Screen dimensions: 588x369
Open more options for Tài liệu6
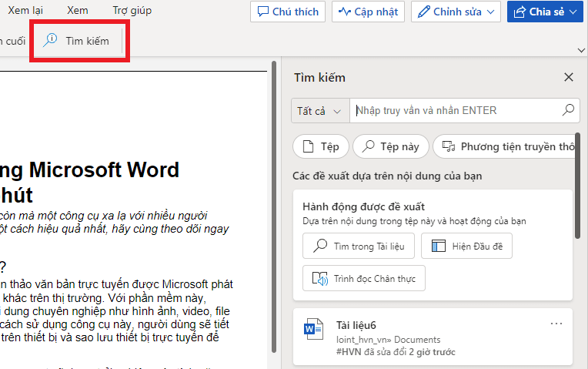point(556,324)
